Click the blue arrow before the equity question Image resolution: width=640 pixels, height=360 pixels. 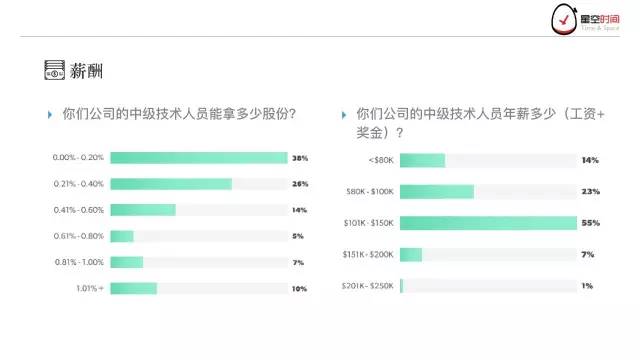pos(50,115)
